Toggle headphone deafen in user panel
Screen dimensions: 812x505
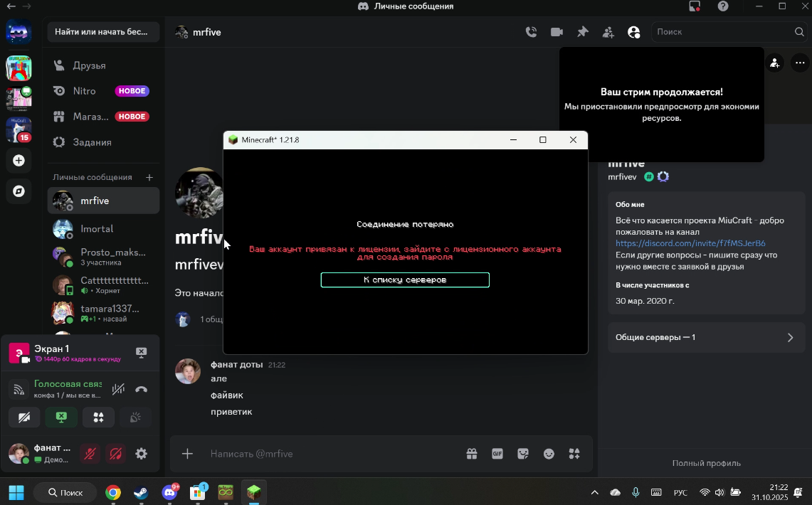[x=116, y=454]
